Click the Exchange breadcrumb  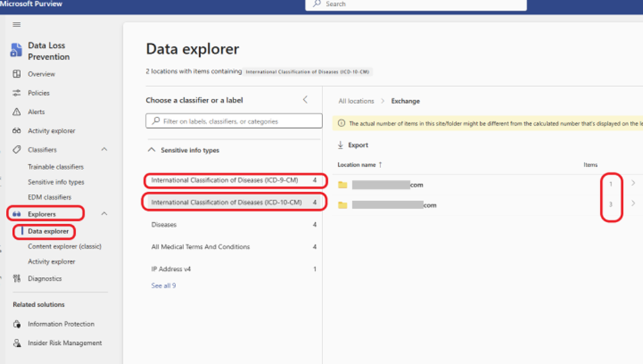click(x=405, y=101)
